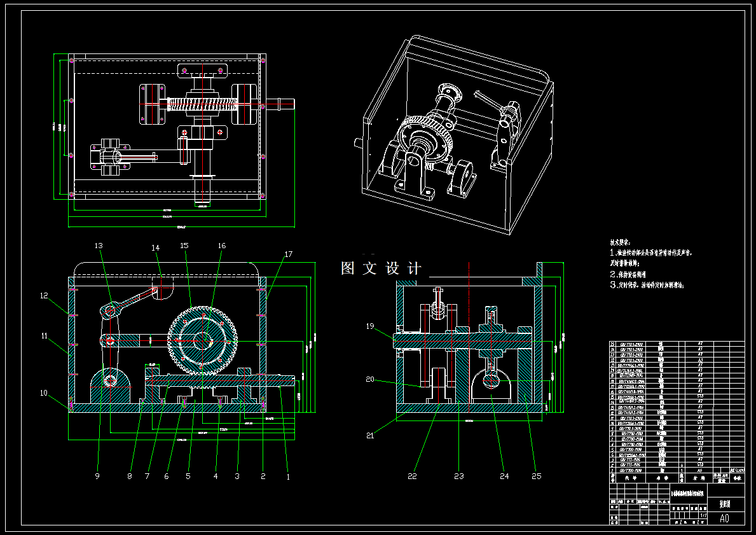Click part number label 1

[x=288, y=476]
